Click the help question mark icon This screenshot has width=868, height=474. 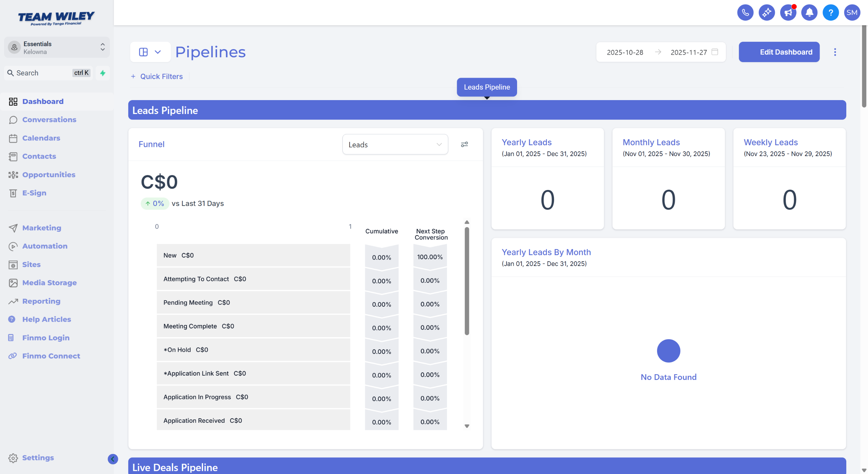coord(830,13)
